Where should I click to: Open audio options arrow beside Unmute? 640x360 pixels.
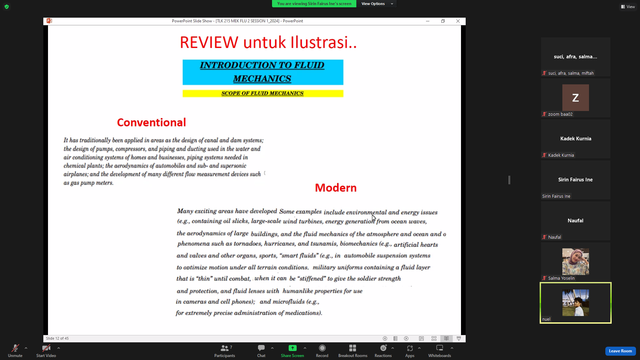point(26,348)
